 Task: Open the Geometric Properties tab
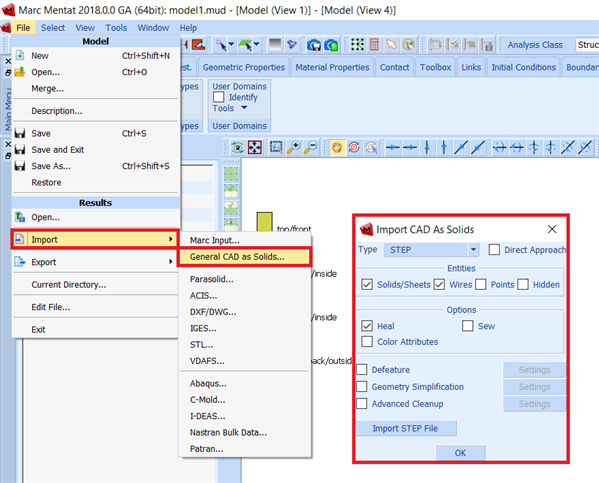[244, 67]
